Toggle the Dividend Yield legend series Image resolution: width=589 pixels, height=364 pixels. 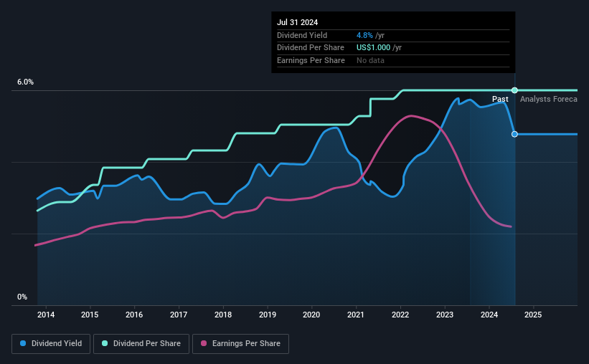coord(51,344)
